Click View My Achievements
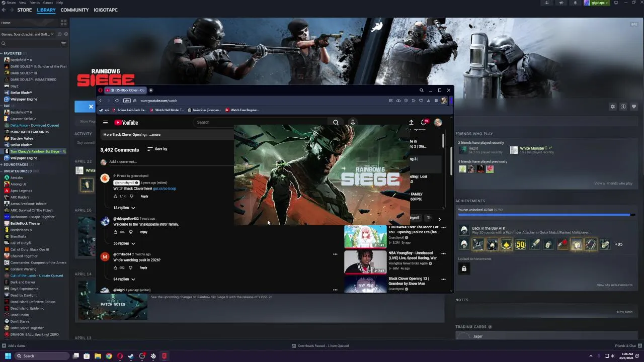The image size is (644, 362). (x=614, y=285)
